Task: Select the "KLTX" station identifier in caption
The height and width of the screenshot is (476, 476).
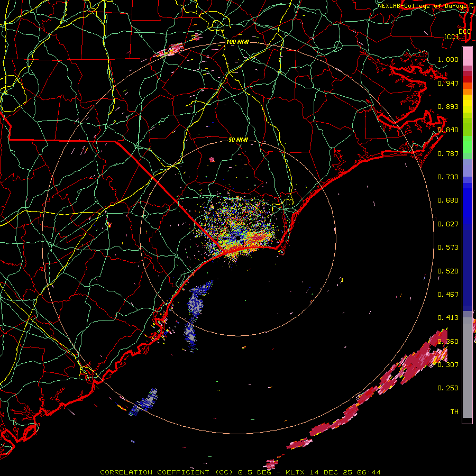Action: tap(296, 472)
